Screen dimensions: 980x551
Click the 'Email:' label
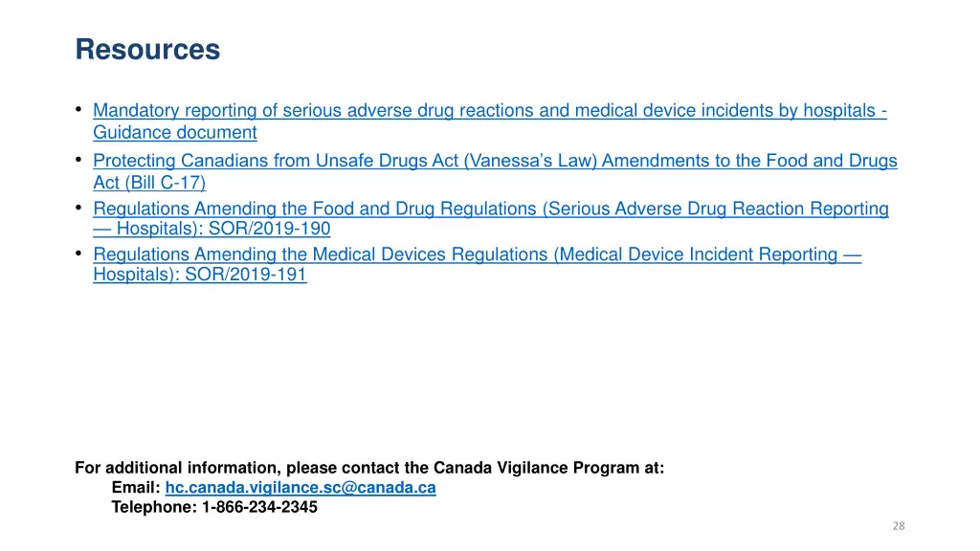pyautogui.click(x=136, y=487)
